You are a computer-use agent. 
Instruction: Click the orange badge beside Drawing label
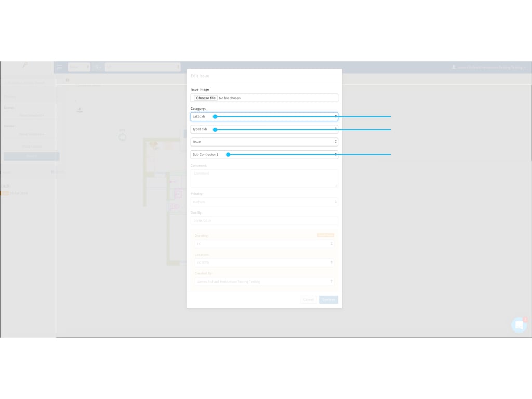pyautogui.click(x=325, y=235)
